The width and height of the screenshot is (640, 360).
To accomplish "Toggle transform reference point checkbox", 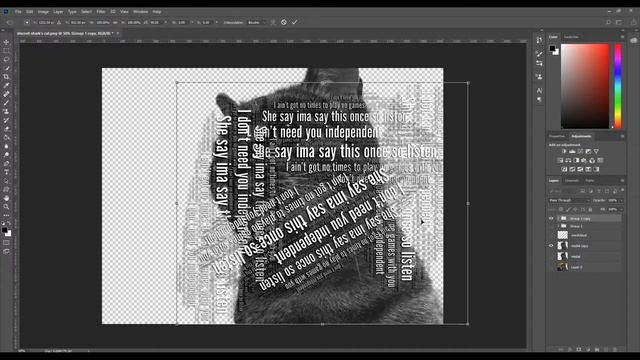I will 27,22.
